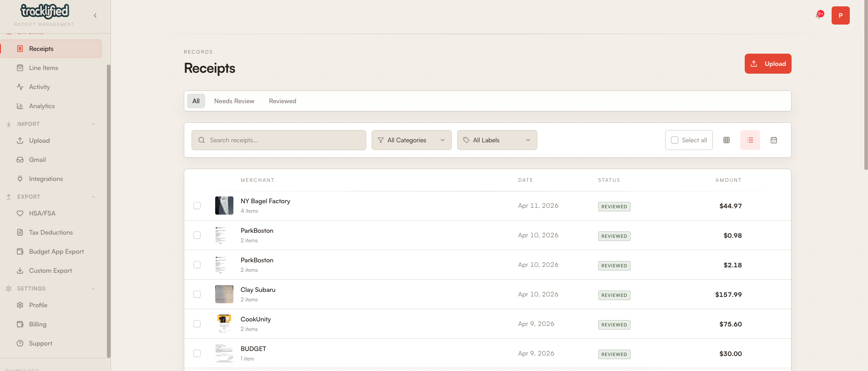The height and width of the screenshot is (371, 868).
Task: Open Analytics from the sidebar
Action: [x=42, y=106]
